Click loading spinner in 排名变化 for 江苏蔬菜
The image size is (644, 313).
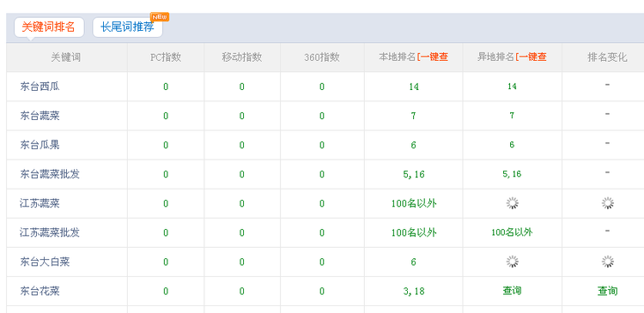tap(607, 203)
